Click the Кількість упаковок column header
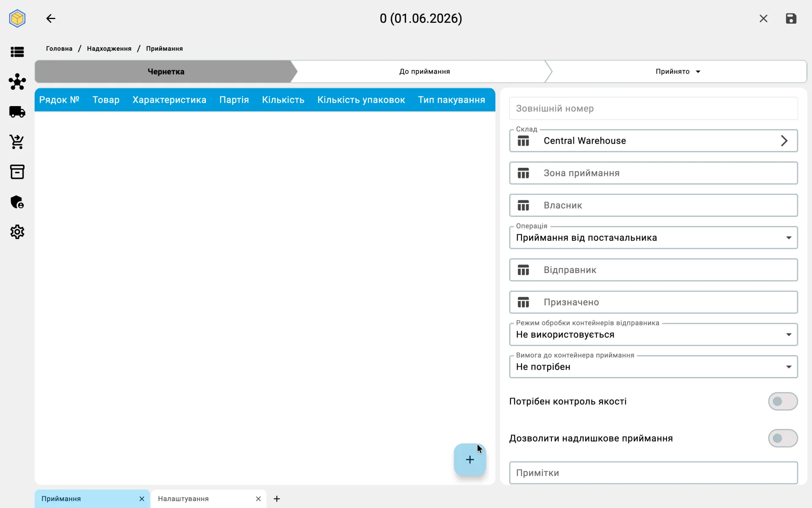 point(361,100)
